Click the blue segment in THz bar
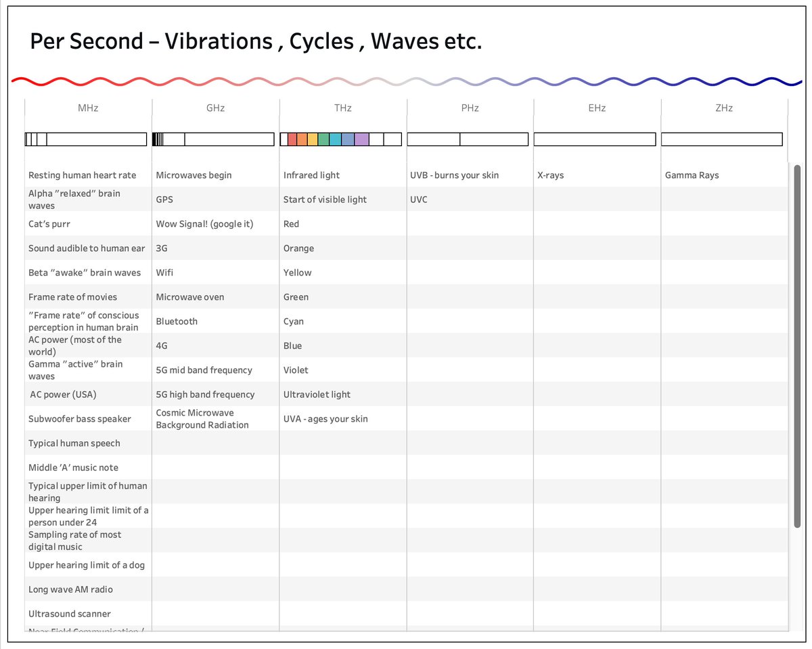 click(348, 139)
